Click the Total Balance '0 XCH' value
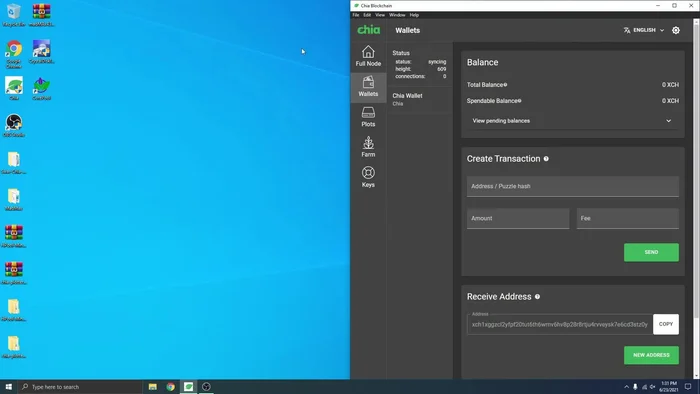Screen dimensions: 700x394 tap(670, 85)
